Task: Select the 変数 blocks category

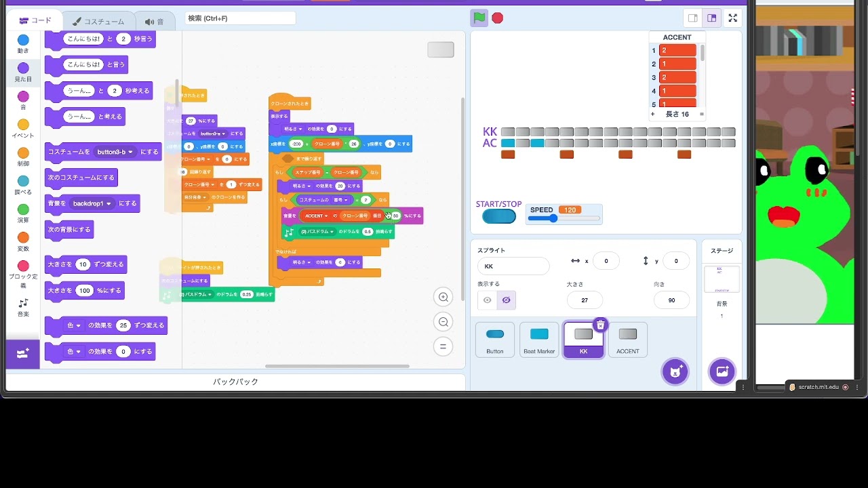Action: [x=23, y=242]
